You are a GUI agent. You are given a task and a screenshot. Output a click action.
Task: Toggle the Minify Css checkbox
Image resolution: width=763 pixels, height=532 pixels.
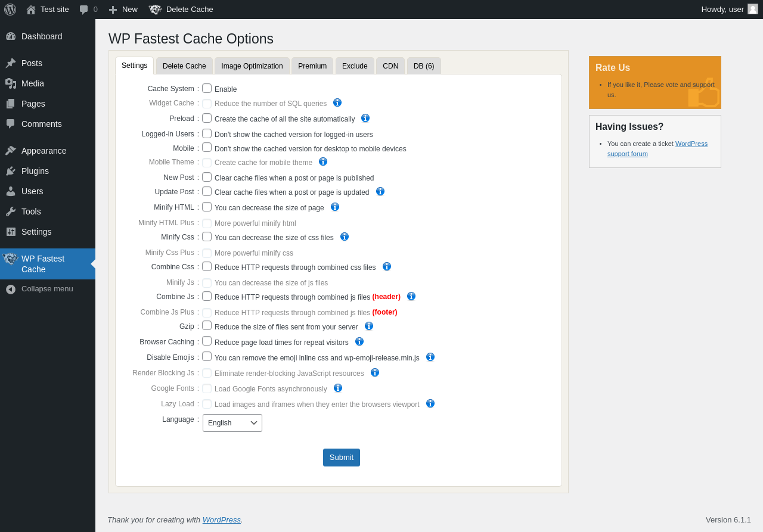(x=207, y=237)
